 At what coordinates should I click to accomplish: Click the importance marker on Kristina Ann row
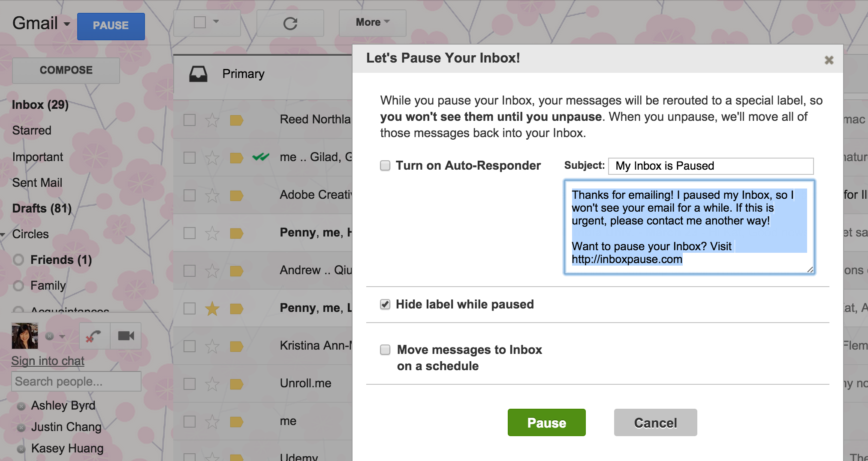(x=236, y=347)
